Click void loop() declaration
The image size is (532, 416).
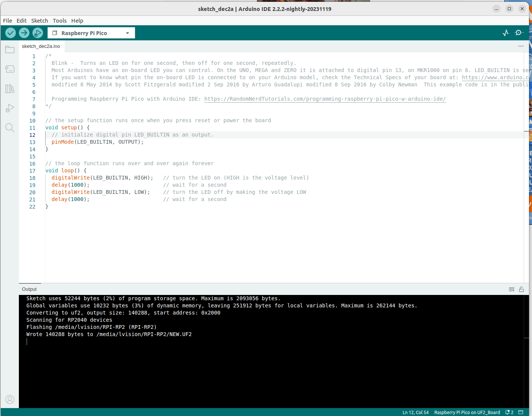tap(66, 171)
